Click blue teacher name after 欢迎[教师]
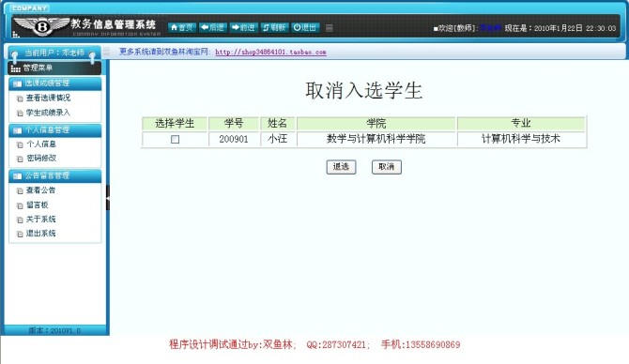Viewport: 629px width, 364px height. (x=490, y=27)
